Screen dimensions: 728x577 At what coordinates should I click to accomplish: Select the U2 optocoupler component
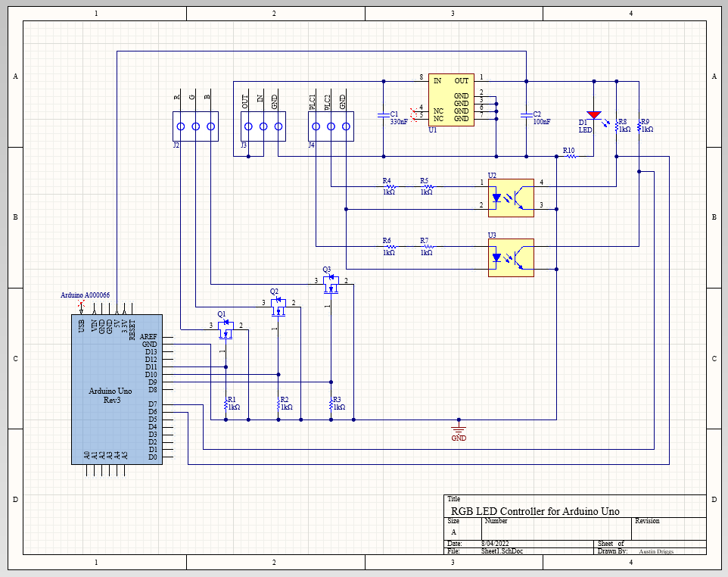pyautogui.click(x=510, y=197)
